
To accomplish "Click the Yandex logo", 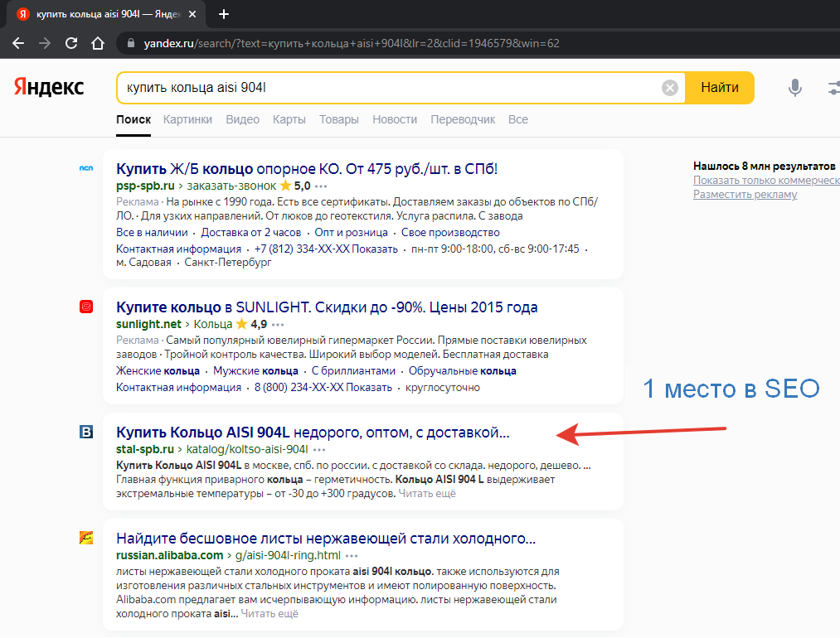I will click(48, 87).
